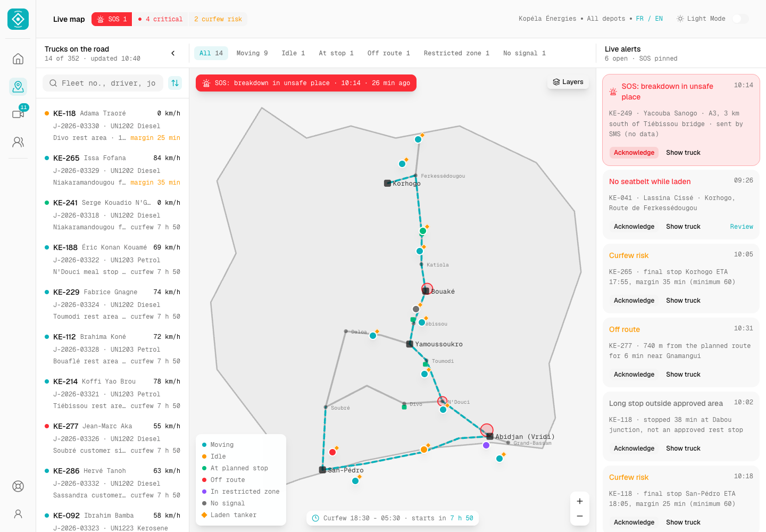Toggle the Light Mode switch
The width and height of the screenshot is (766, 532).
coord(740,19)
